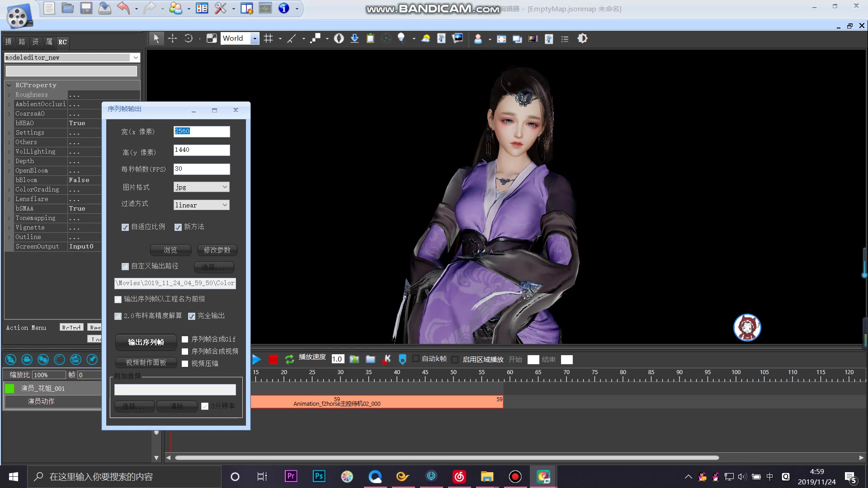This screenshot has height=488, width=868.
Task: Click the save disk icon
Action: click(86, 8)
